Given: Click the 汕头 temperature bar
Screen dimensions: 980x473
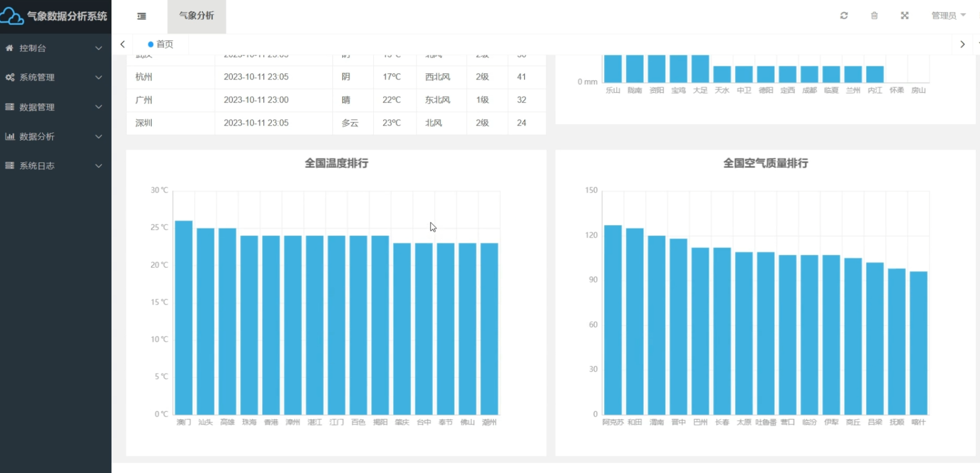Looking at the screenshot, I should tap(206, 321).
